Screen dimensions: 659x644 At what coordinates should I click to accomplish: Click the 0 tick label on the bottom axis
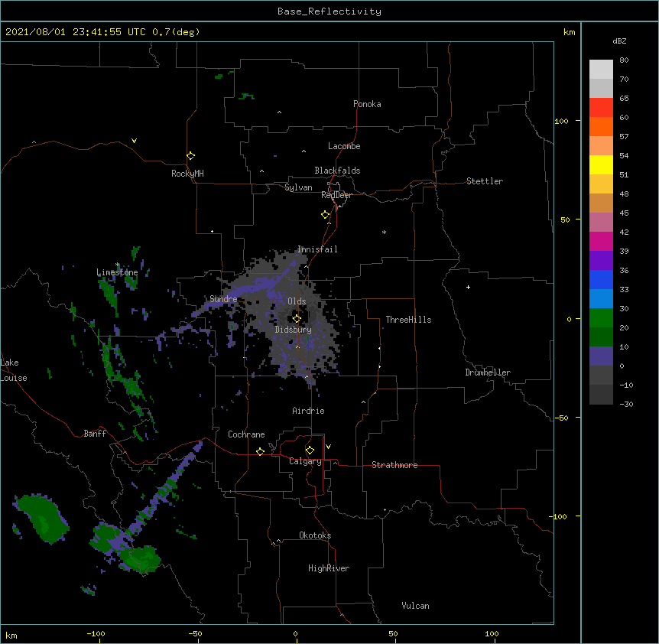coord(295,633)
